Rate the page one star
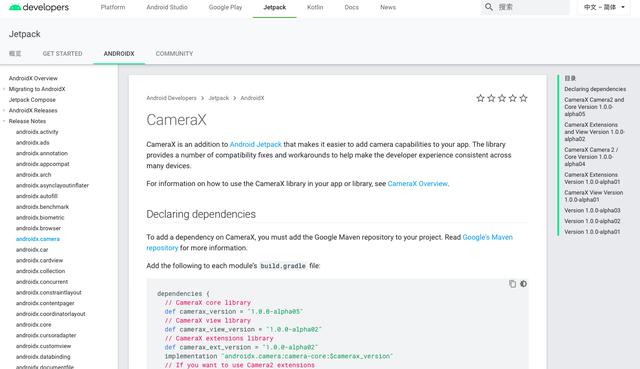This screenshot has height=369, width=640. point(480,98)
